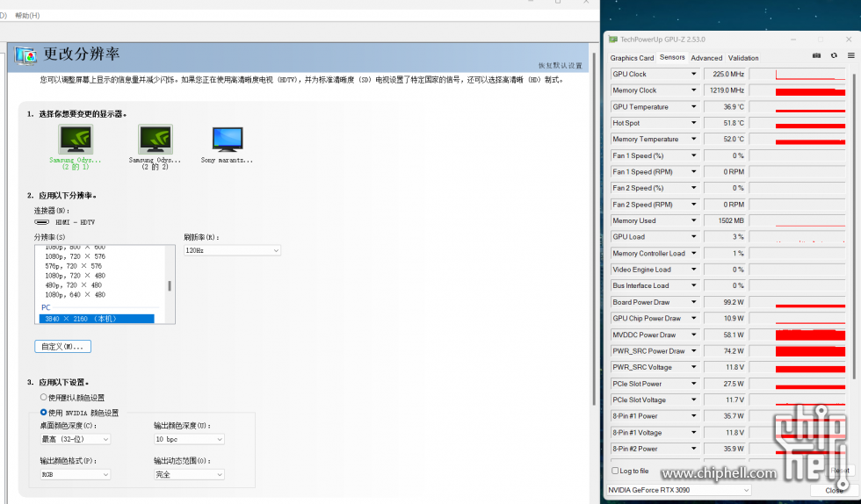
Task: Open Hot Spot sensor dropdown arrow
Action: [693, 123]
